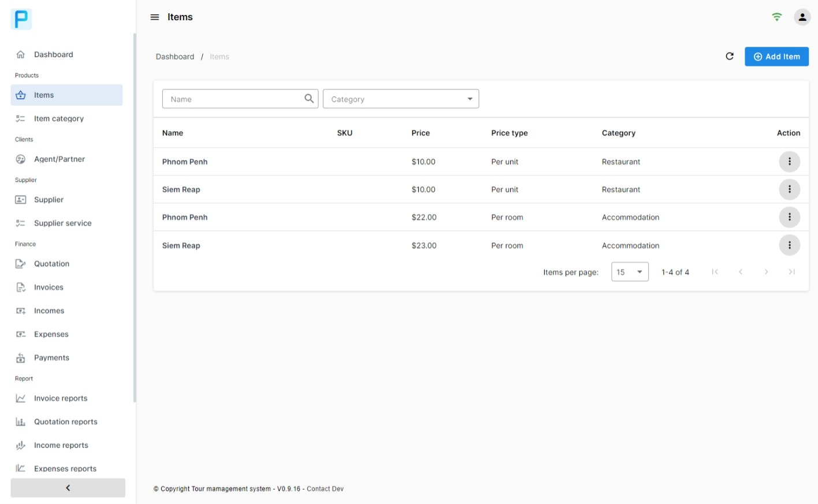Image resolution: width=818 pixels, height=504 pixels.
Task: Open Agent/Partner menu entry
Action: click(x=67, y=159)
